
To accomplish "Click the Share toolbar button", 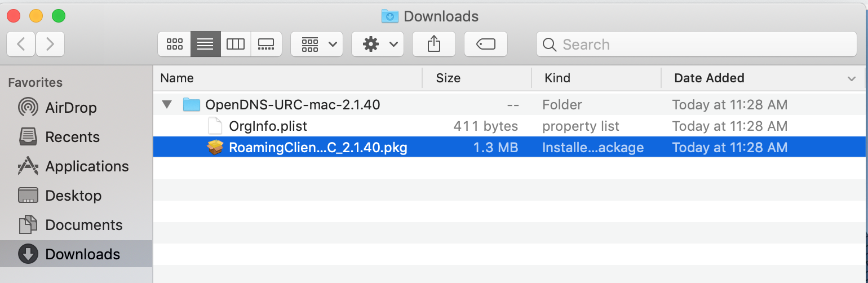I will pos(434,44).
